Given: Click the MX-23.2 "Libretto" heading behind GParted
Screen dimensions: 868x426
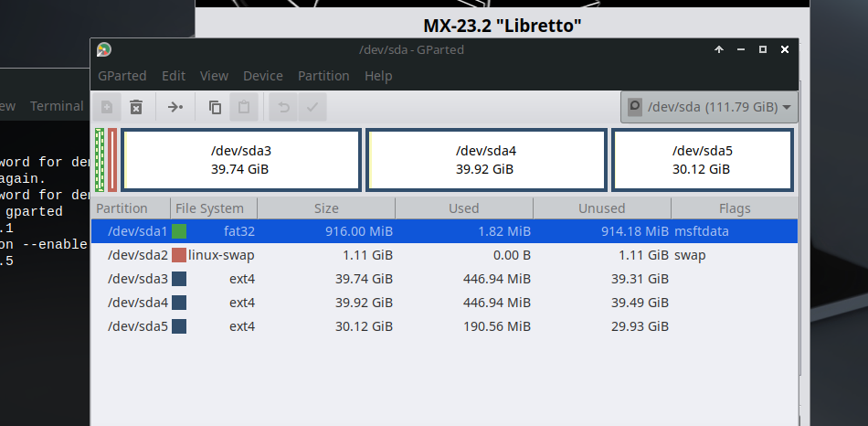Looking at the screenshot, I should [x=503, y=26].
